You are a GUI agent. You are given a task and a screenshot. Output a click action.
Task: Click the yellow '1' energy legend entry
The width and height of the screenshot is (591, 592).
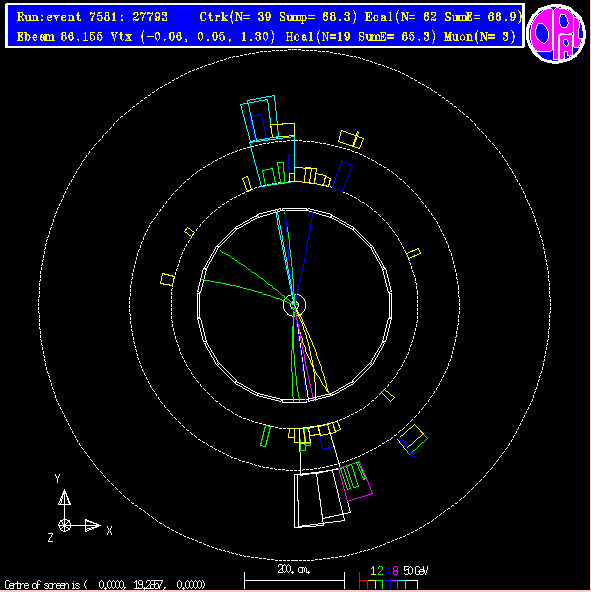(373, 571)
